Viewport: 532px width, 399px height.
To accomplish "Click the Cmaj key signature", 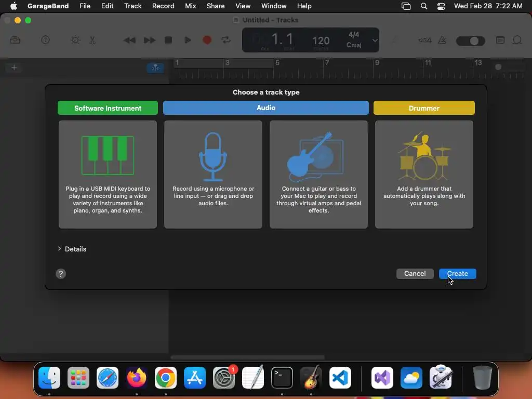I will (353, 45).
